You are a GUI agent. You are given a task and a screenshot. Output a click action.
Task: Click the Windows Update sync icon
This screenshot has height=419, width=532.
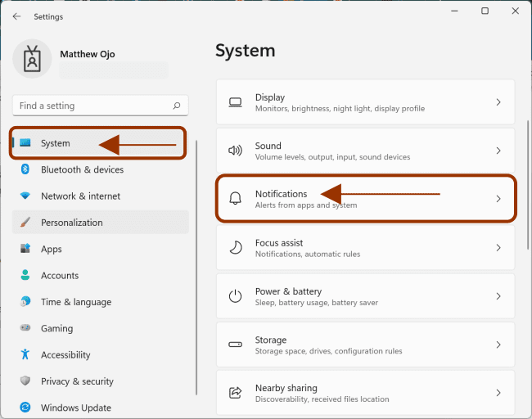25,407
